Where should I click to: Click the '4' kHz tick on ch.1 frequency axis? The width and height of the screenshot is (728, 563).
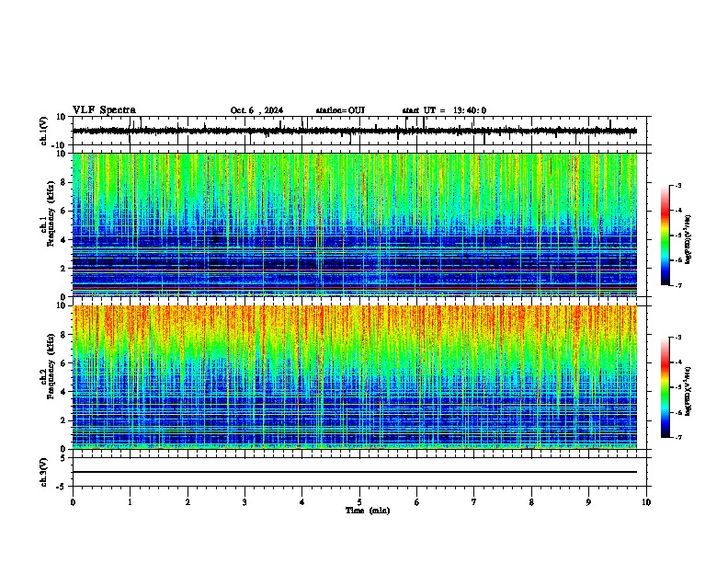pyautogui.click(x=64, y=240)
